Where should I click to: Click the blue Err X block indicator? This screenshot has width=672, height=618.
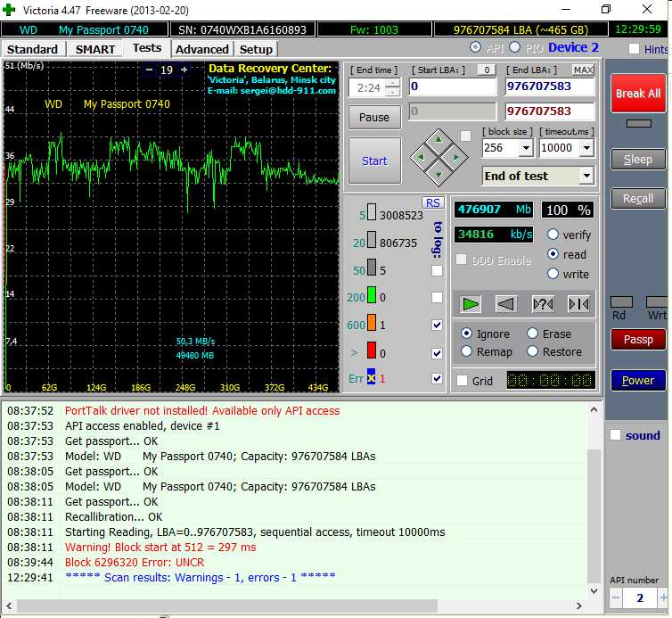pos(371,376)
